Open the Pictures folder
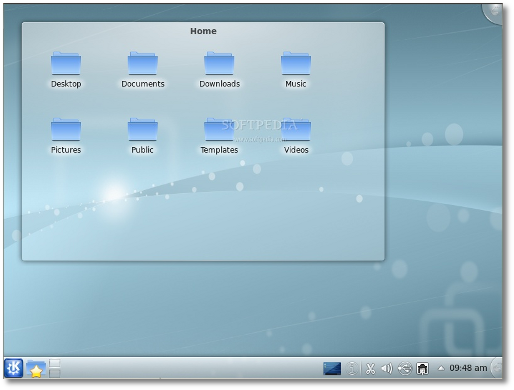This screenshot has width=514, height=390. pyautogui.click(x=66, y=136)
